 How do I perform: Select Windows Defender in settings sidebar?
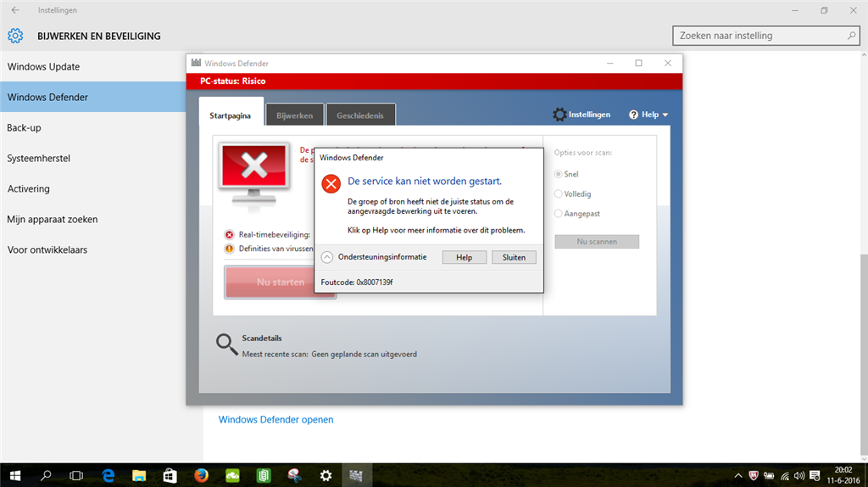click(x=93, y=97)
